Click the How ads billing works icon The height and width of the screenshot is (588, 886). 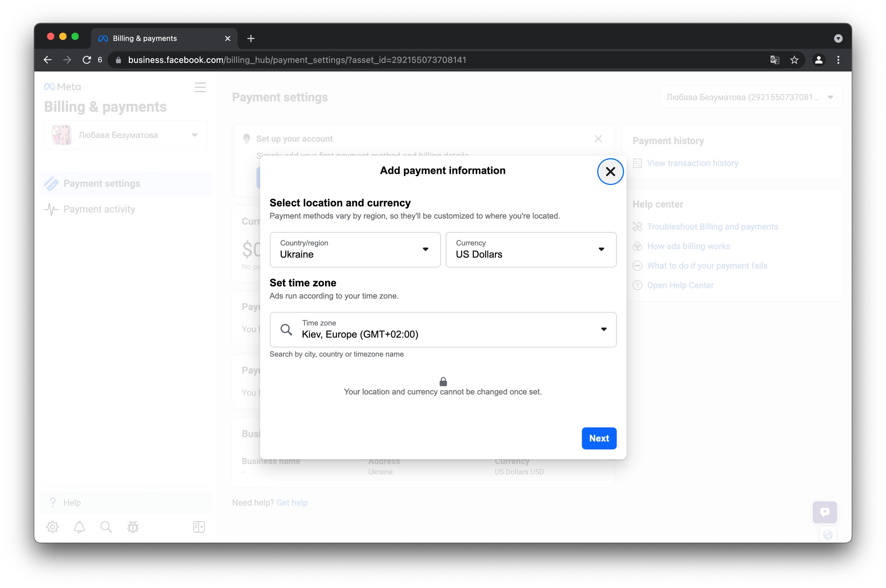tap(637, 246)
